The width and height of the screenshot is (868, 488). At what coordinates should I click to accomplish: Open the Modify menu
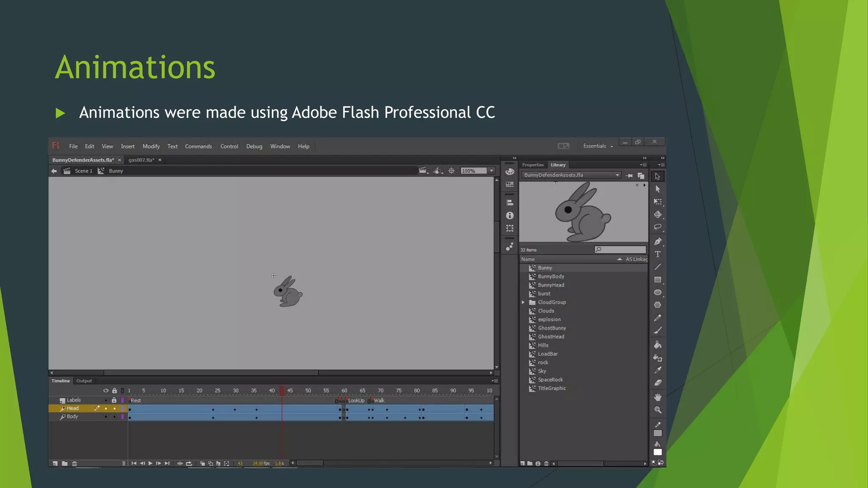[x=151, y=146]
